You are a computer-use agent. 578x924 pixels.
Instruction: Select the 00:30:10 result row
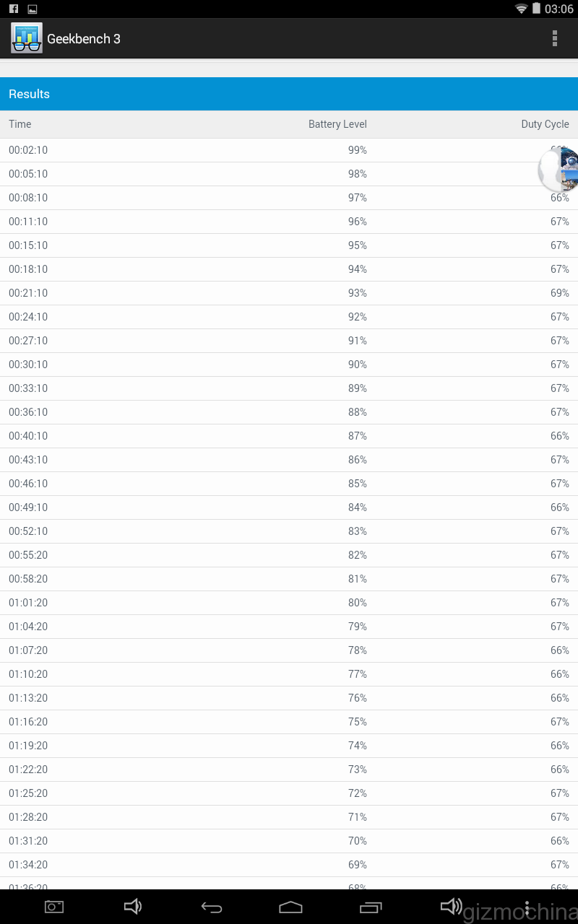(289, 365)
